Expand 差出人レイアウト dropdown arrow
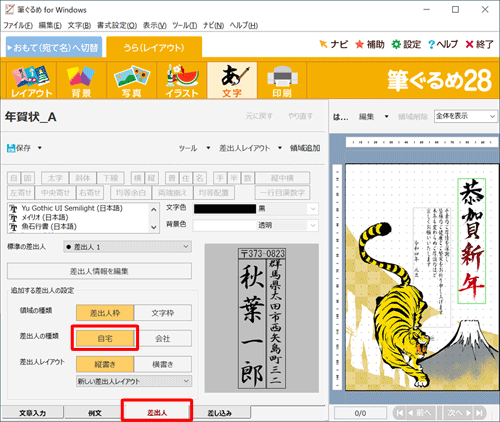The width and height of the screenshot is (500, 422). pos(280,148)
